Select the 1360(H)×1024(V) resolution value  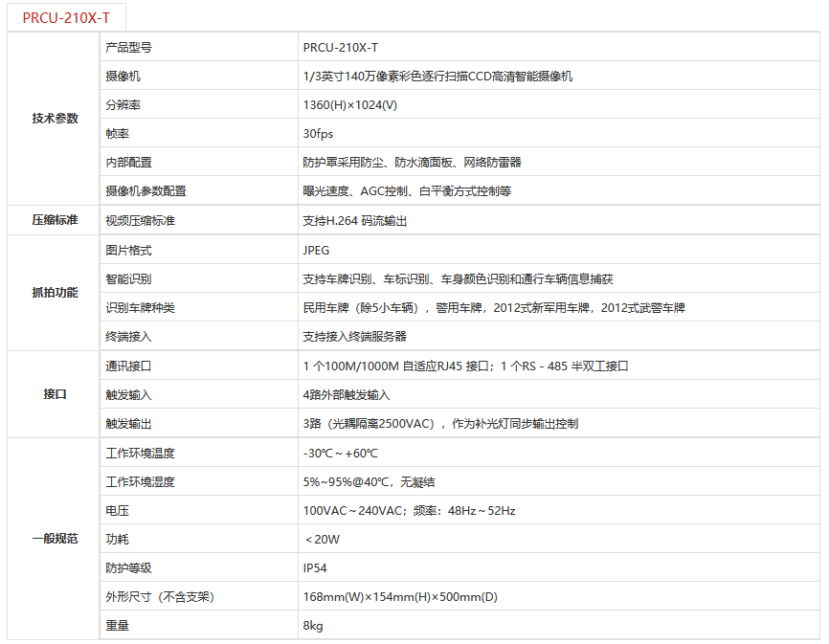pyautogui.click(x=349, y=104)
